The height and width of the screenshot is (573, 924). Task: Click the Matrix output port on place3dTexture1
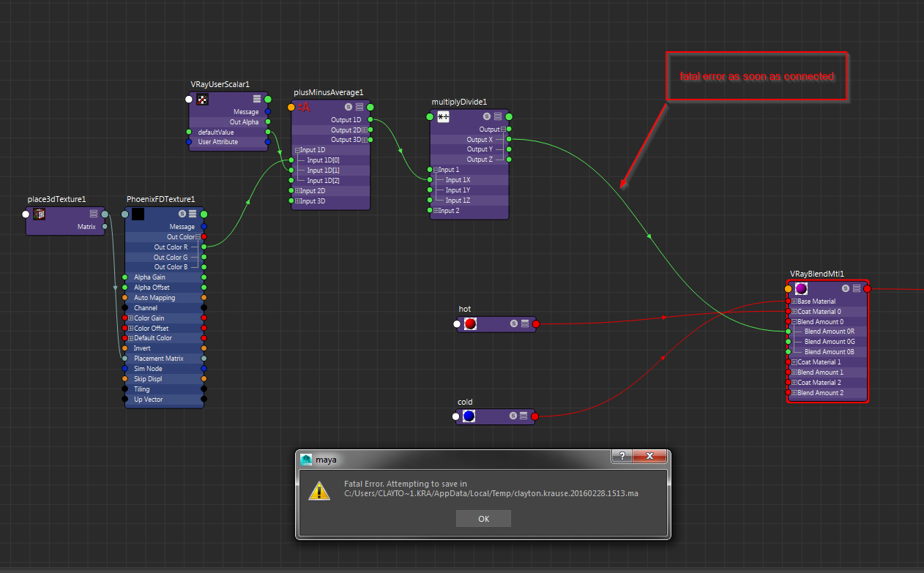(x=105, y=227)
